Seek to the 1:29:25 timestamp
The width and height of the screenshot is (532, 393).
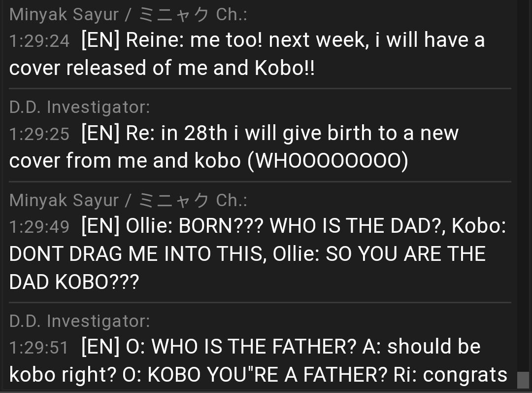(x=39, y=134)
